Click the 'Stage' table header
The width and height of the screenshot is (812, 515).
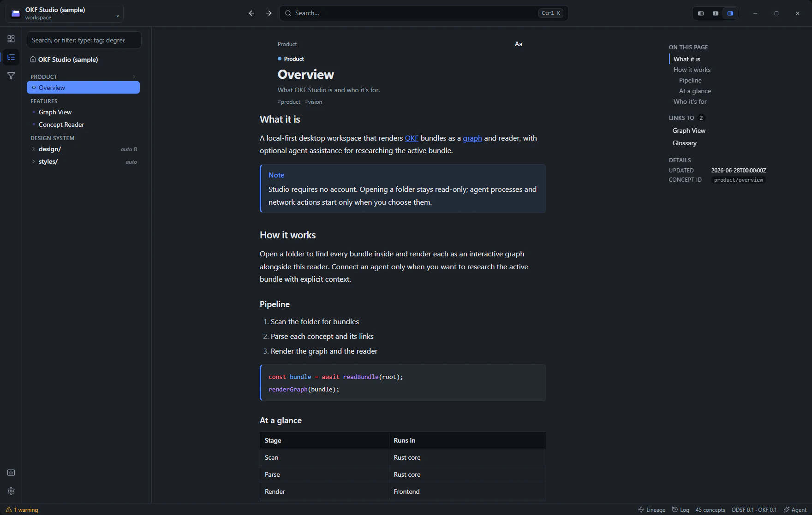point(324,440)
